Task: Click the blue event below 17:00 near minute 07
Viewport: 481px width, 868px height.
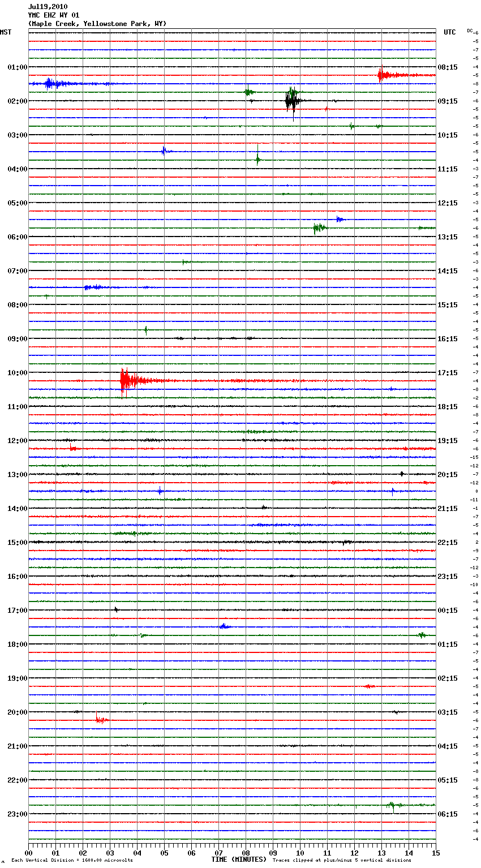Action: coord(224,626)
